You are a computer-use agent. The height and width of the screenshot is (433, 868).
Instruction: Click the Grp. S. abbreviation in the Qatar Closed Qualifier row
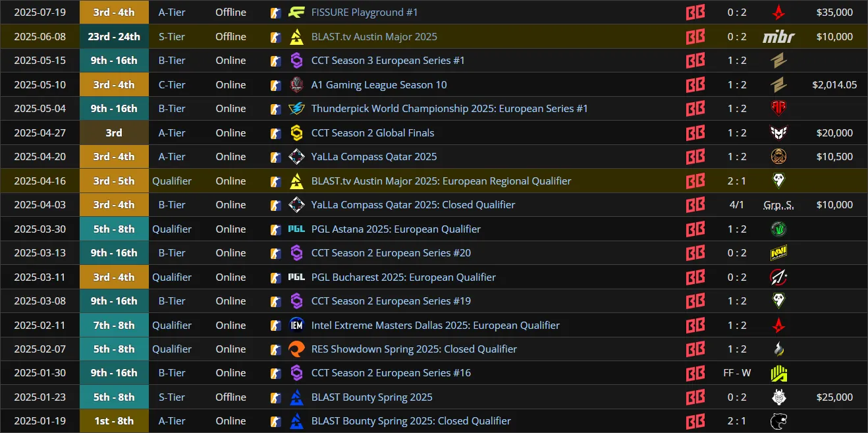pos(778,205)
